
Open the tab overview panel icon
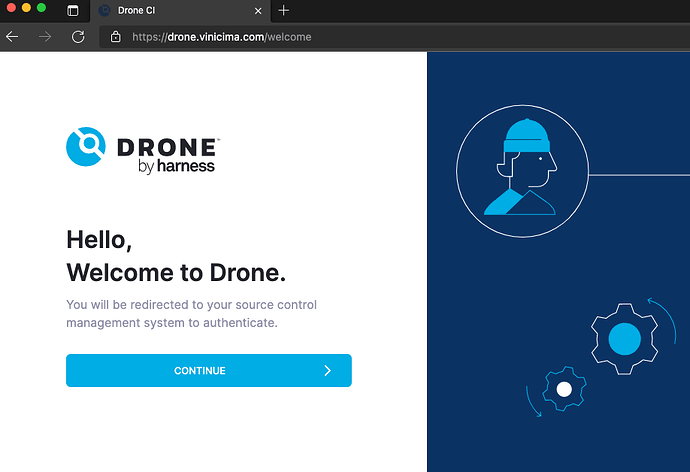72,10
